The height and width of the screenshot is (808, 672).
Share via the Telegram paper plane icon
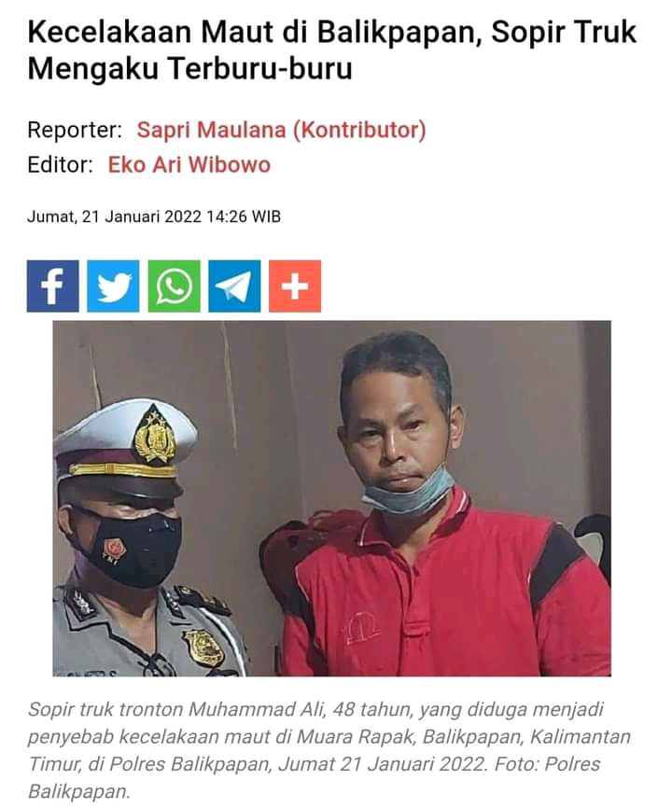(234, 286)
